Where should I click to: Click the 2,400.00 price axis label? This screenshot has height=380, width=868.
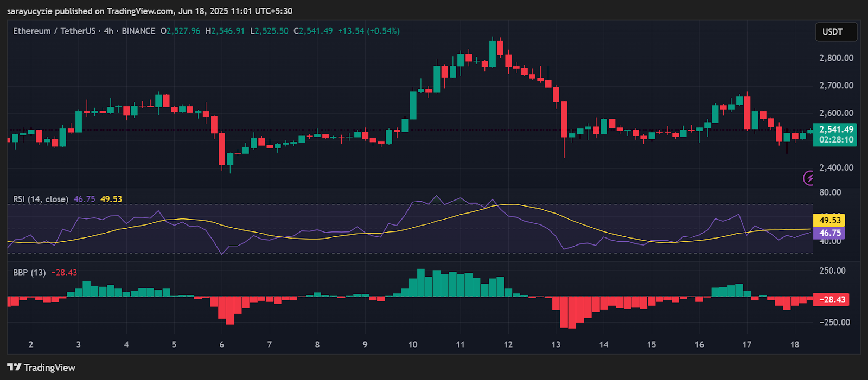point(836,168)
